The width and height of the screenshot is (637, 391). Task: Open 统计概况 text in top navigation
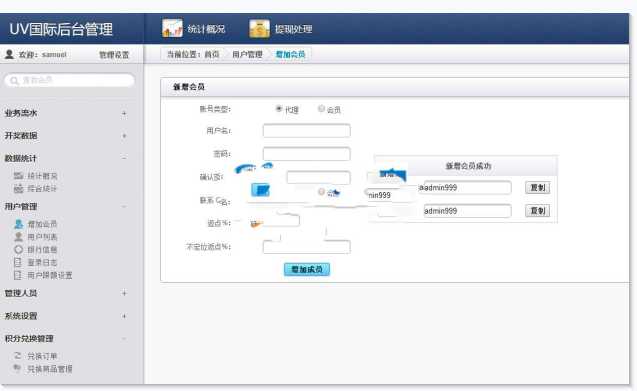(206, 29)
